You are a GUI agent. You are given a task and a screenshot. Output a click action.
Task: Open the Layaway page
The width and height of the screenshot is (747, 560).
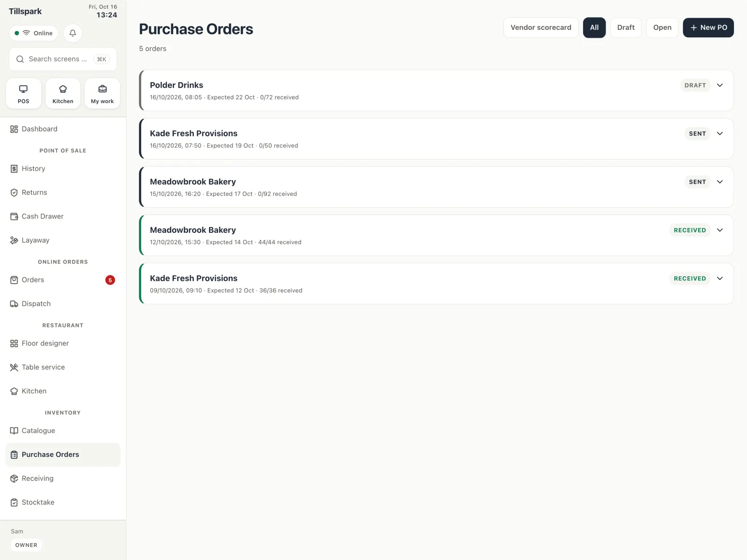point(63,240)
